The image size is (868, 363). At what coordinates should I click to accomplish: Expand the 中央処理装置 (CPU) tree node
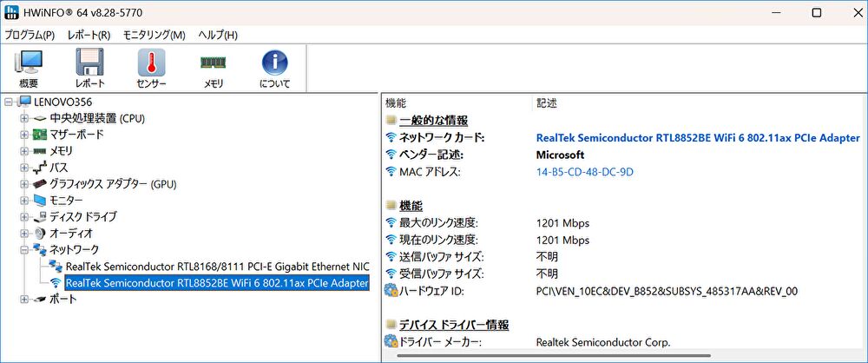[24, 118]
